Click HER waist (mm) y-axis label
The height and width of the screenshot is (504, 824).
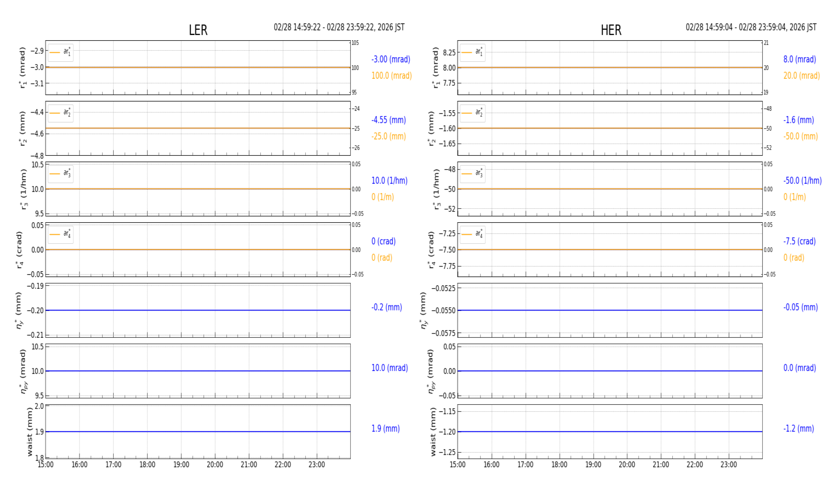click(433, 432)
